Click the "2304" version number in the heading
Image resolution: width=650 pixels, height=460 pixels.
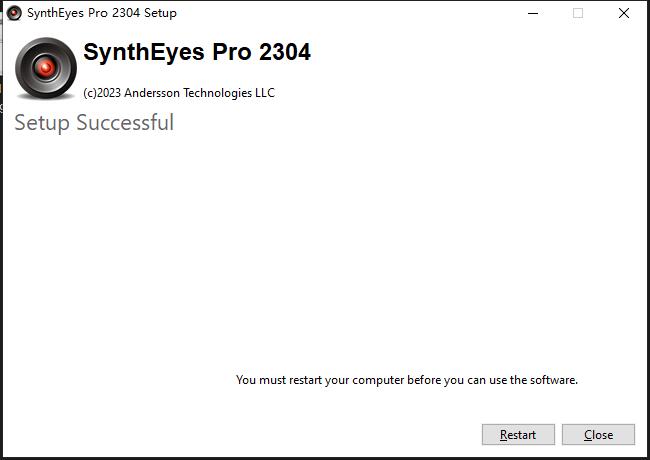tap(285, 52)
